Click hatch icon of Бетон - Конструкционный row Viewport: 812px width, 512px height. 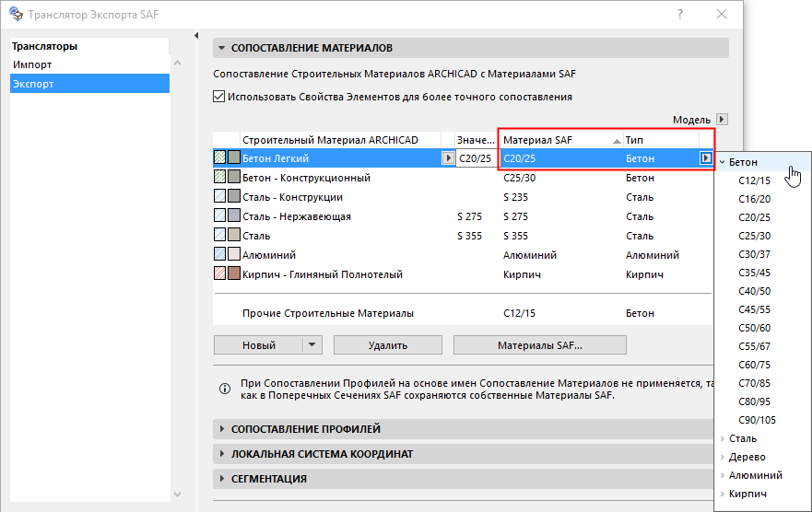pos(220,178)
